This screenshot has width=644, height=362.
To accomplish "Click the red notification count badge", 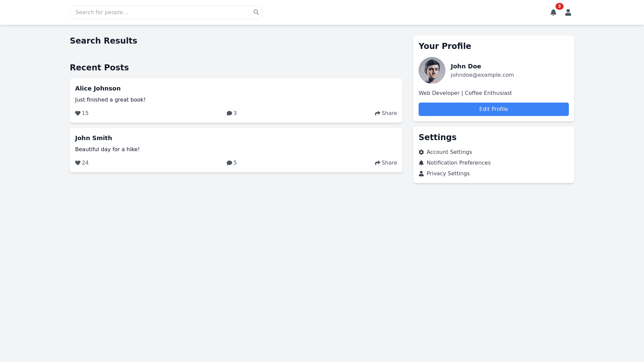I will tap(559, 6).
